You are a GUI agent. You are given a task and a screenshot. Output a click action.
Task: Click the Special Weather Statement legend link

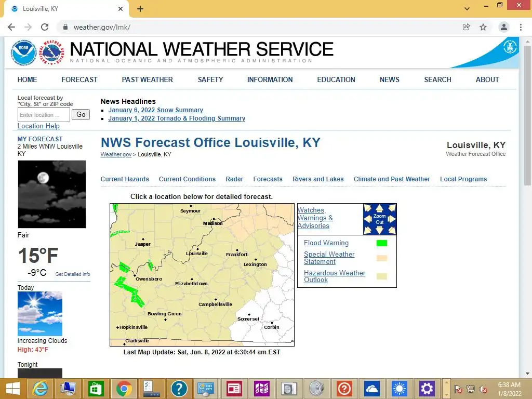pos(329,258)
